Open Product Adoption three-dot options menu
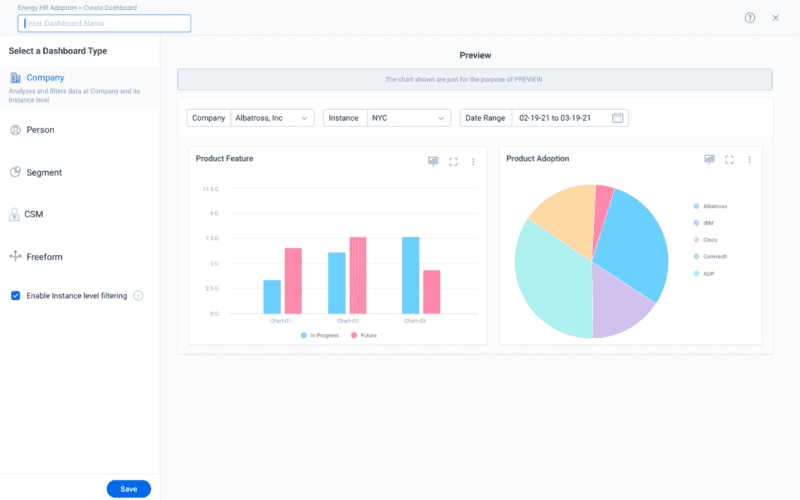Screen dimensions: 800x500 pyautogui.click(x=749, y=159)
